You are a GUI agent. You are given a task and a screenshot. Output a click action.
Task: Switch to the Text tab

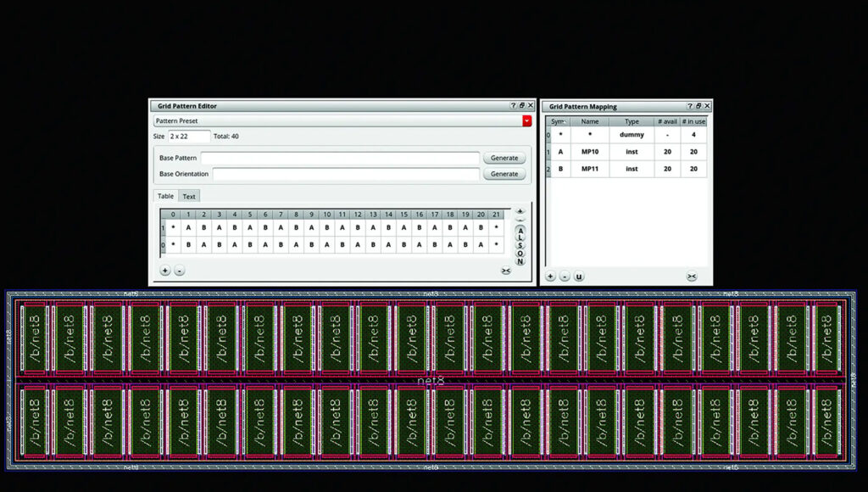coord(189,196)
